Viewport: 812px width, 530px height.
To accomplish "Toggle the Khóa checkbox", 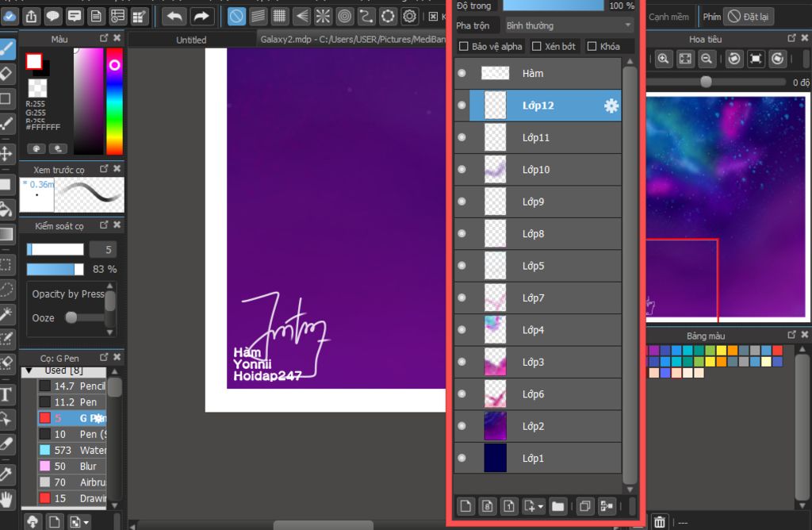I will coord(592,47).
